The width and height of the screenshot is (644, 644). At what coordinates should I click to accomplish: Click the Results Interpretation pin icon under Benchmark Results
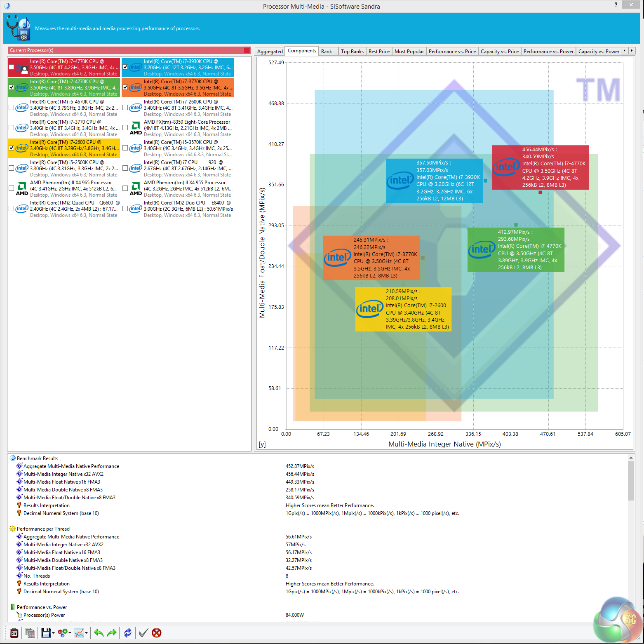pos(19,505)
